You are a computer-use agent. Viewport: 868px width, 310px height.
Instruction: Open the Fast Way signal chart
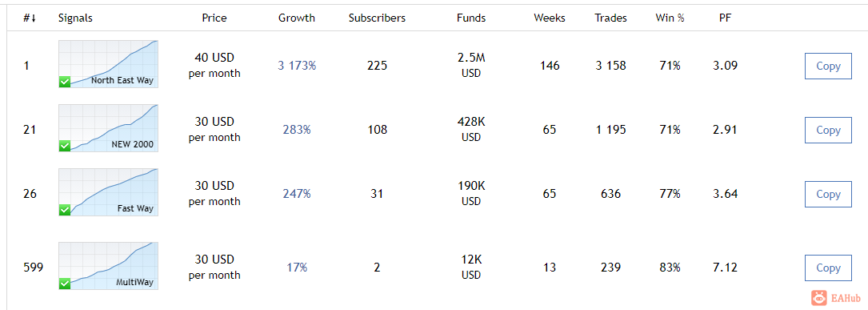tap(109, 192)
